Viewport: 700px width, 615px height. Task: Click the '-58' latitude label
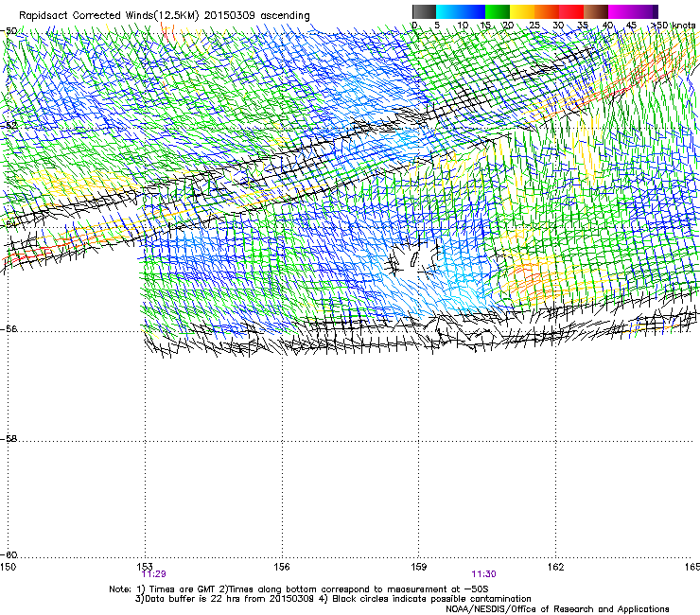[9, 439]
